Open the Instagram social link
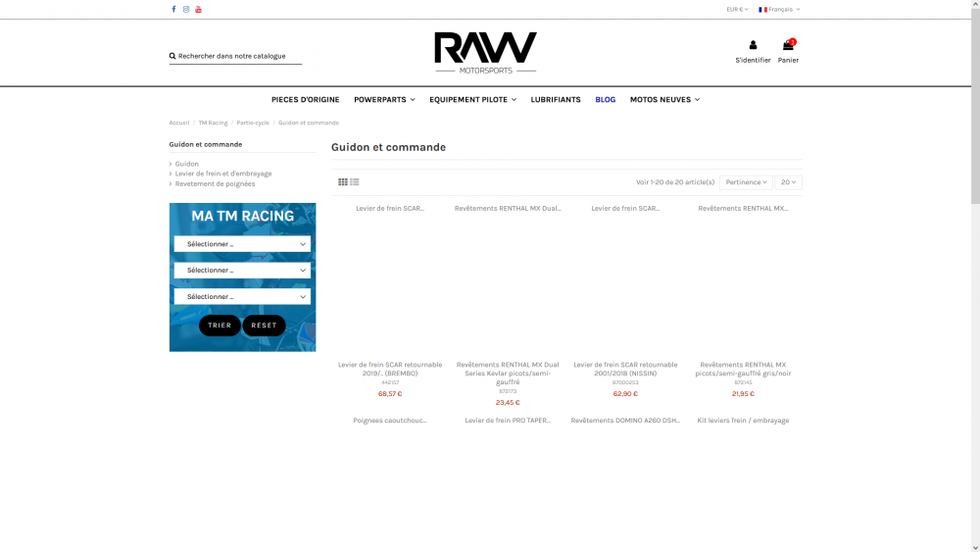The height and width of the screenshot is (552, 980). click(186, 10)
